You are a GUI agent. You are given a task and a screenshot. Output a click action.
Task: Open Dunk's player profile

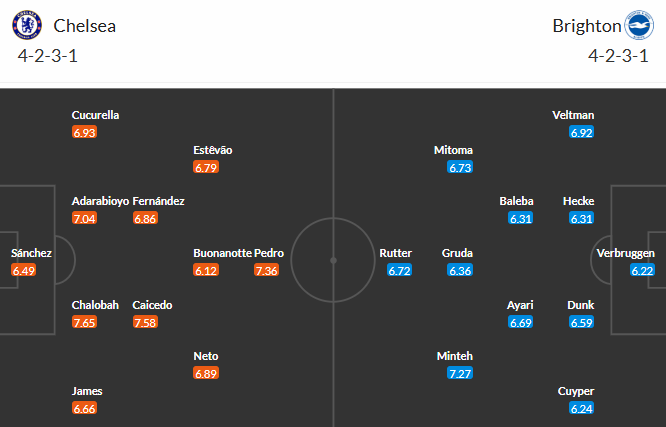580,304
